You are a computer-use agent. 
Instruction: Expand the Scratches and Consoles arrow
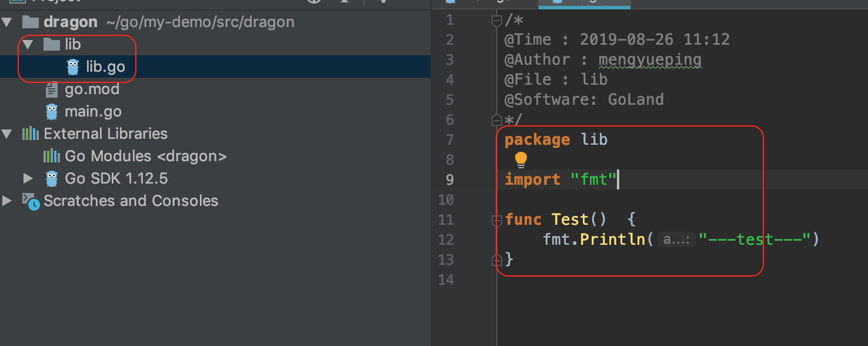(x=7, y=201)
